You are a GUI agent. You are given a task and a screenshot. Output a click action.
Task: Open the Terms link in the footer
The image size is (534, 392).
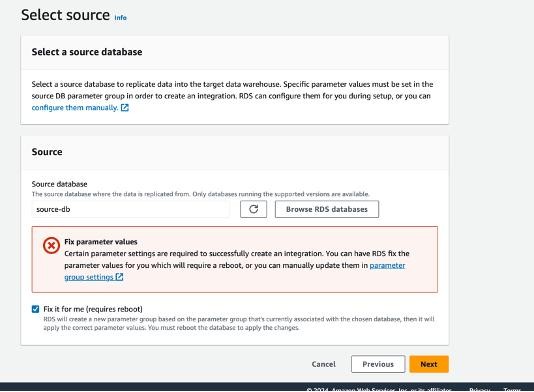(x=512, y=389)
